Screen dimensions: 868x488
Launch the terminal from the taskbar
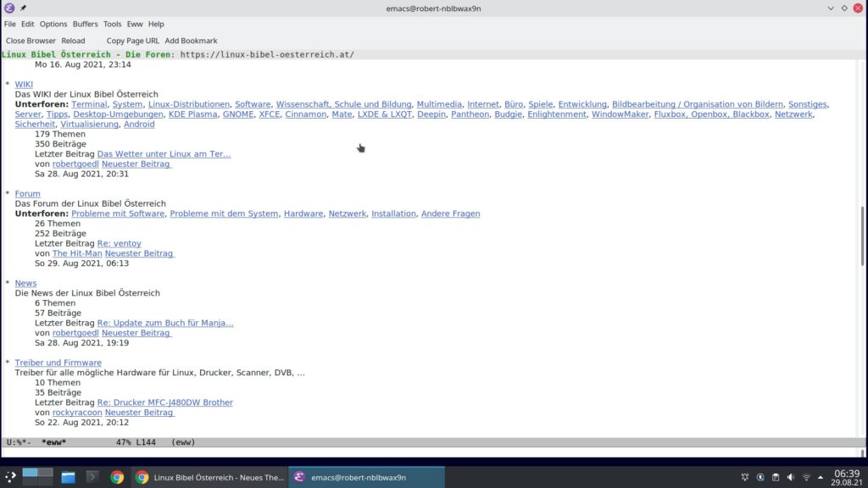(92, 477)
